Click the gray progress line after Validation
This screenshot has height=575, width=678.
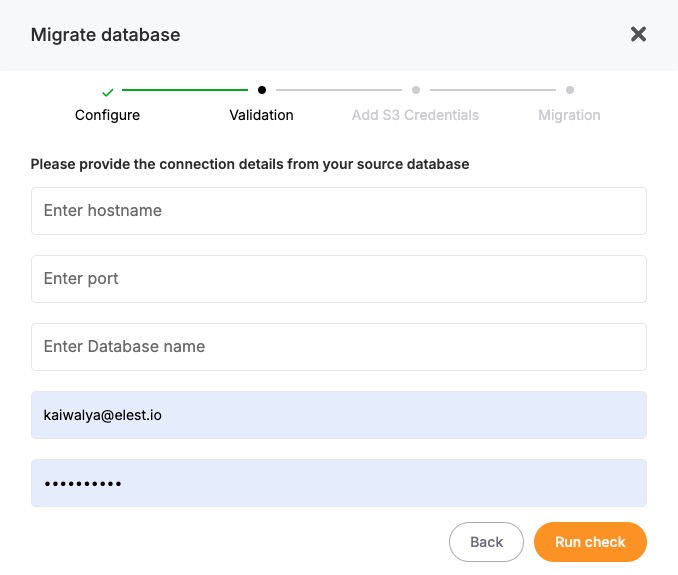[x=339, y=90]
